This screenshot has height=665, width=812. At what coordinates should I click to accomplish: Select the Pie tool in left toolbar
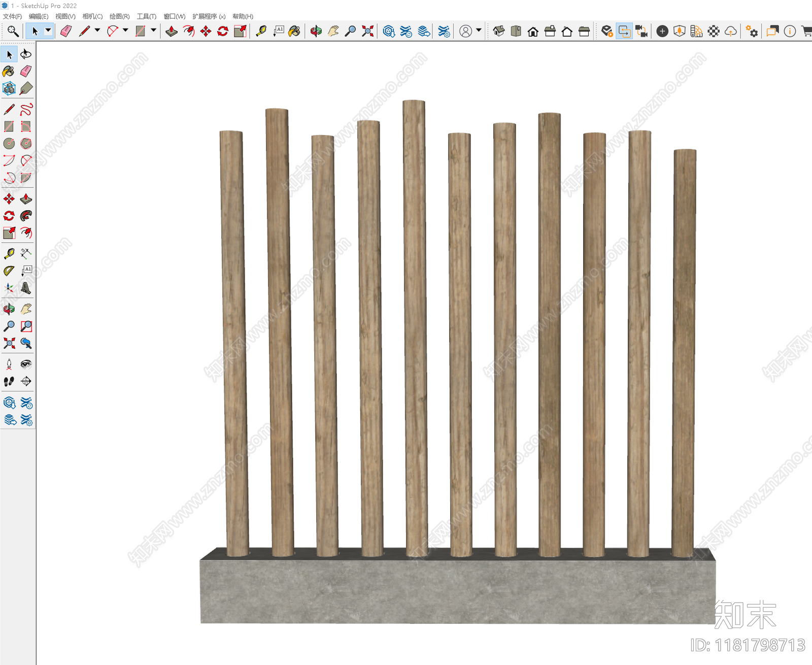click(26, 178)
